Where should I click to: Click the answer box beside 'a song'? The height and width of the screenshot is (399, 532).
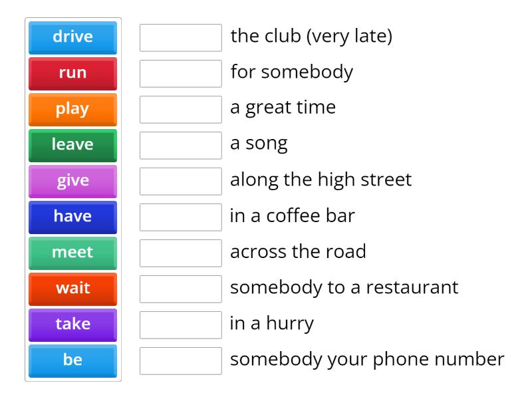(180, 146)
